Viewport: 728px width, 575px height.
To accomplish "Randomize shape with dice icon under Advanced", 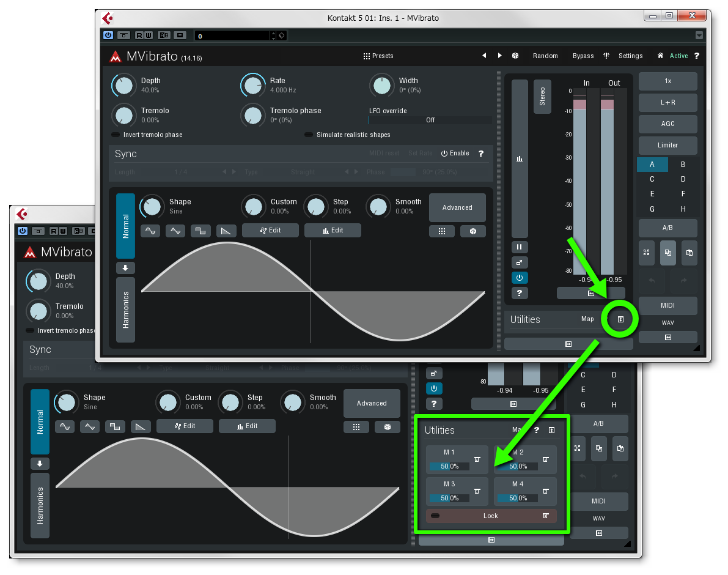I will [473, 231].
